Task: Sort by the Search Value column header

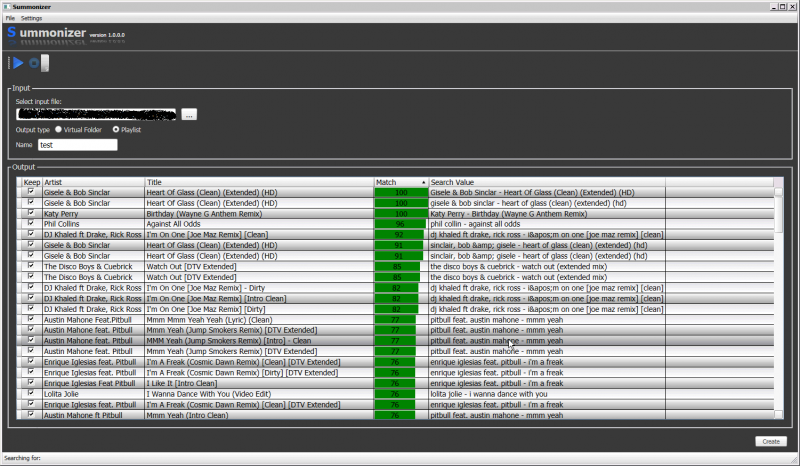Action: 547,182
